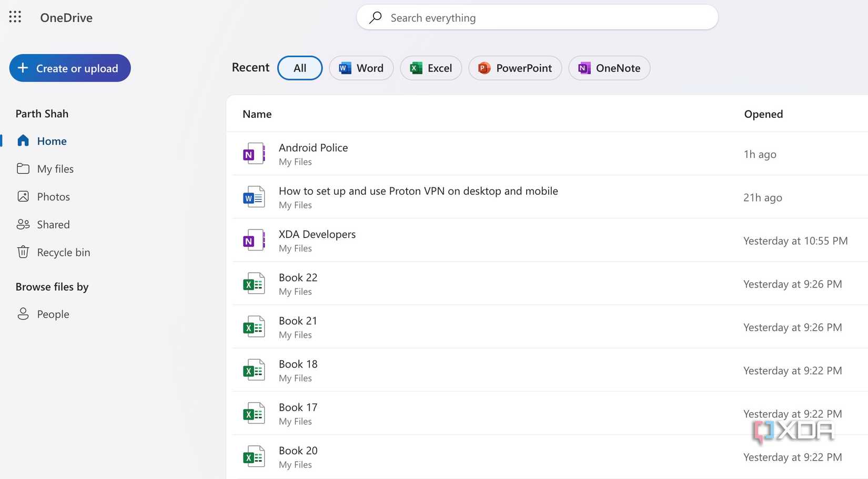The height and width of the screenshot is (479, 868).
Task: Sort by the Name column header
Action: (x=257, y=114)
